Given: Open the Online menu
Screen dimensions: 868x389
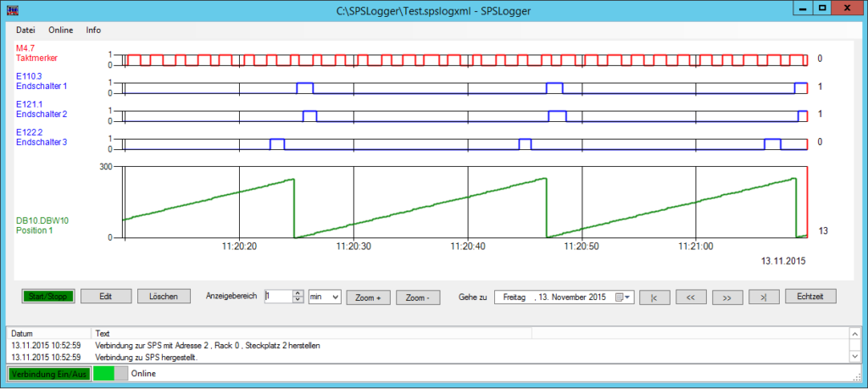Looking at the screenshot, I should pyautogui.click(x=61, y=30).
